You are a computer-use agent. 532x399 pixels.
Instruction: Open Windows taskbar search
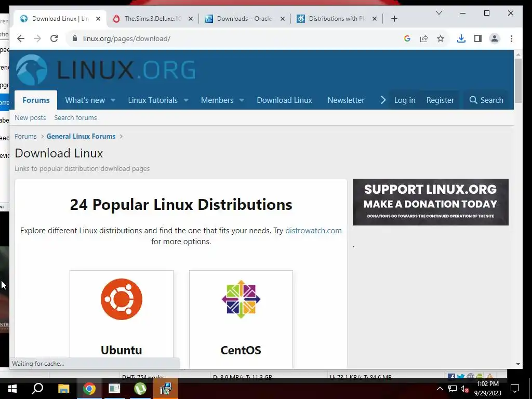[37, 389]
